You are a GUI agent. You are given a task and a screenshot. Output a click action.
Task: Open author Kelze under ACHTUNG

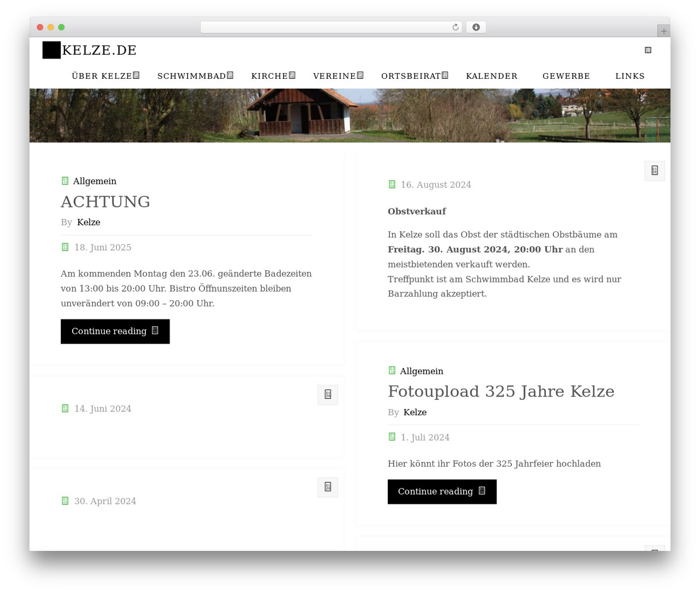(89, 222)
